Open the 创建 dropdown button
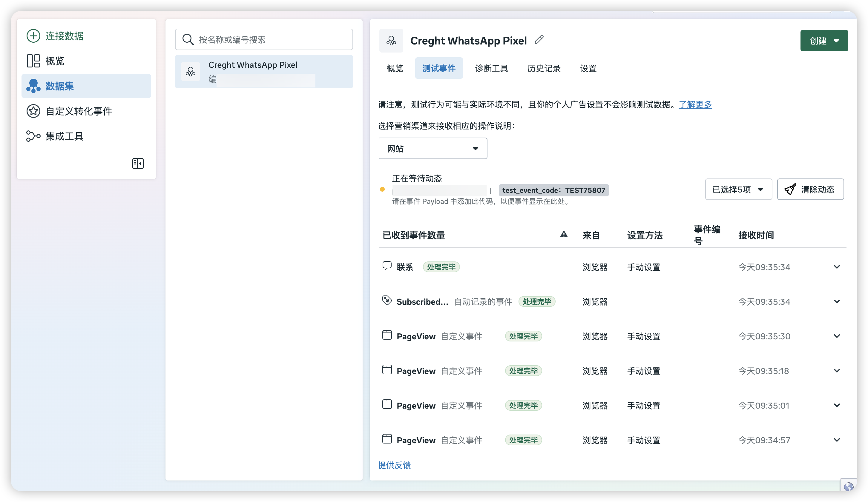Image resolution: width=868 pixels, height=502 pixels. 824,41
